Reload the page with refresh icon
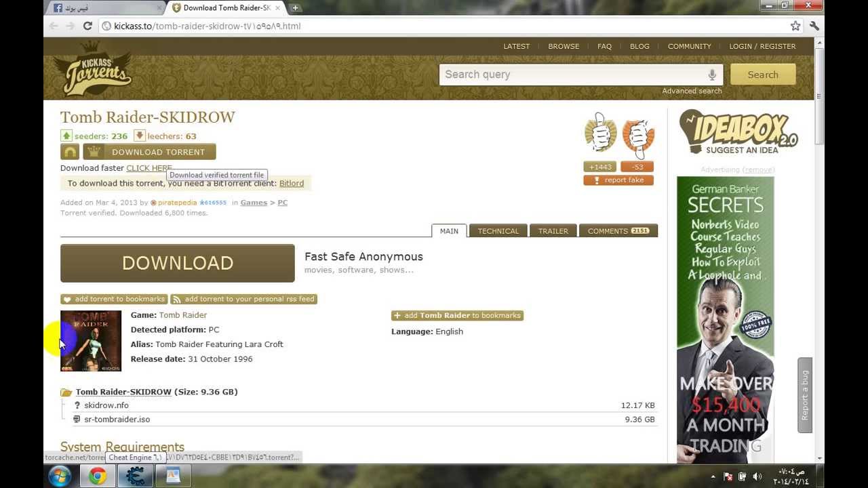 [87, 26]
